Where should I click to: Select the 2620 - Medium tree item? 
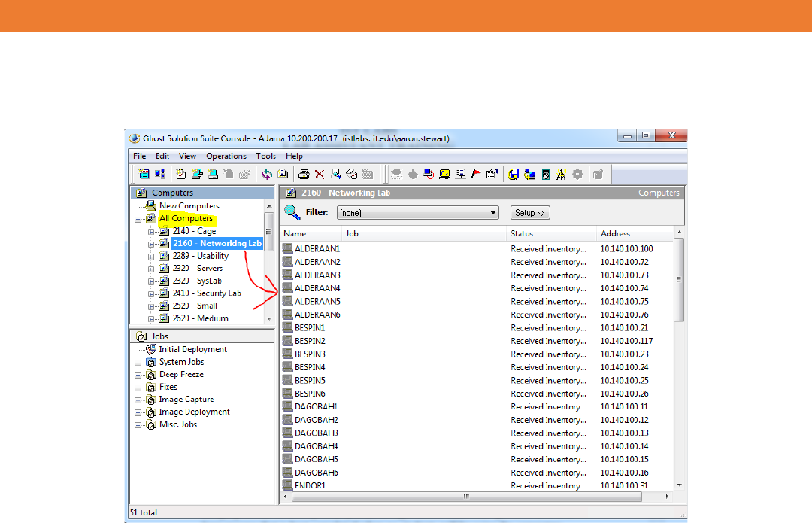201,318
